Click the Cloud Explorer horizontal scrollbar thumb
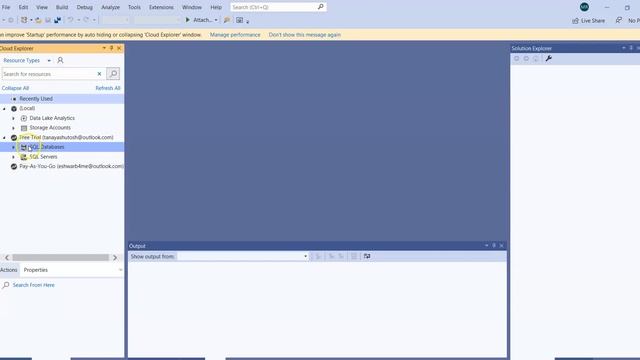 pos(60,258)
